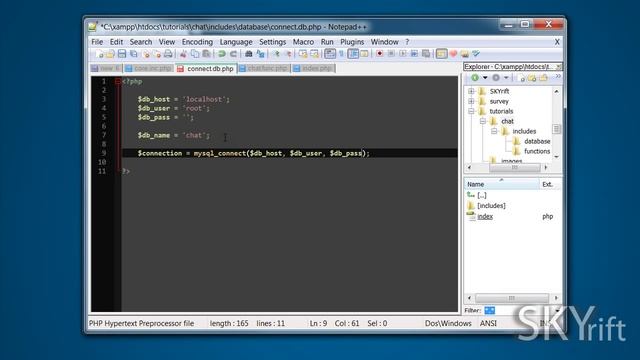Click the macro Playback icon
Image resolution: width=640 pixels, height=360 pixels.
coord(403,54)
